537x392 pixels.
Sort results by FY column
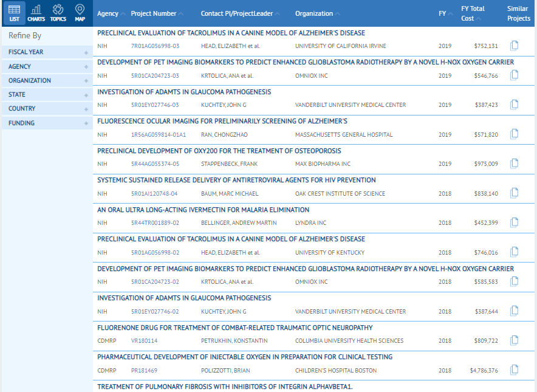coord(445,14)
